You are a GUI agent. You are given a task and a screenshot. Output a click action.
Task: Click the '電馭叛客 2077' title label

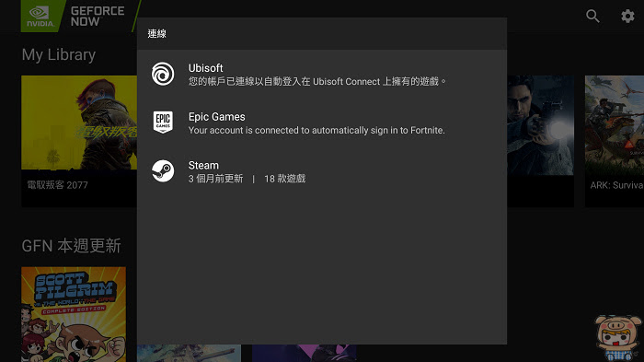click(57, 185)
